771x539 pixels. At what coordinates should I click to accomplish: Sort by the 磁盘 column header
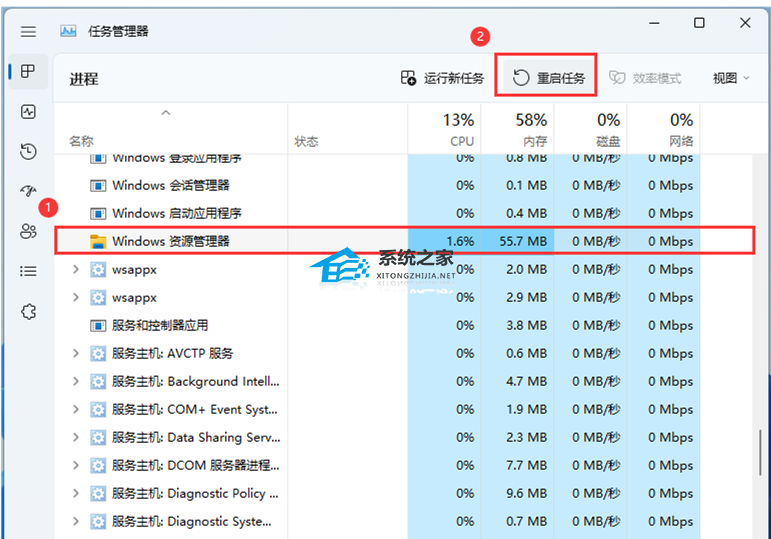(x=590, y=129)
